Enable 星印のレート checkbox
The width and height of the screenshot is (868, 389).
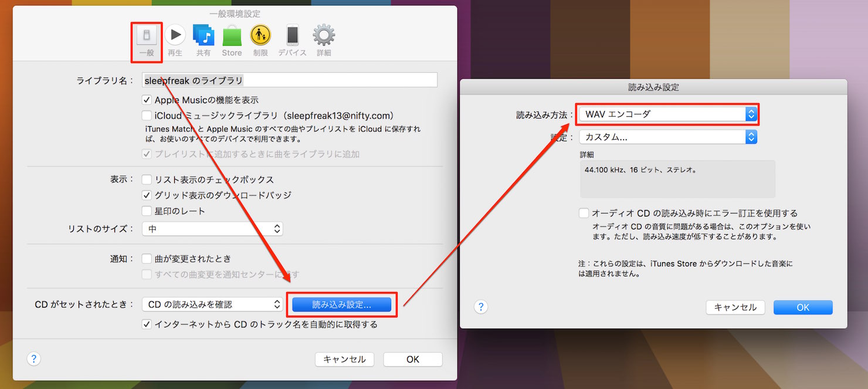[x=147, y=211]
